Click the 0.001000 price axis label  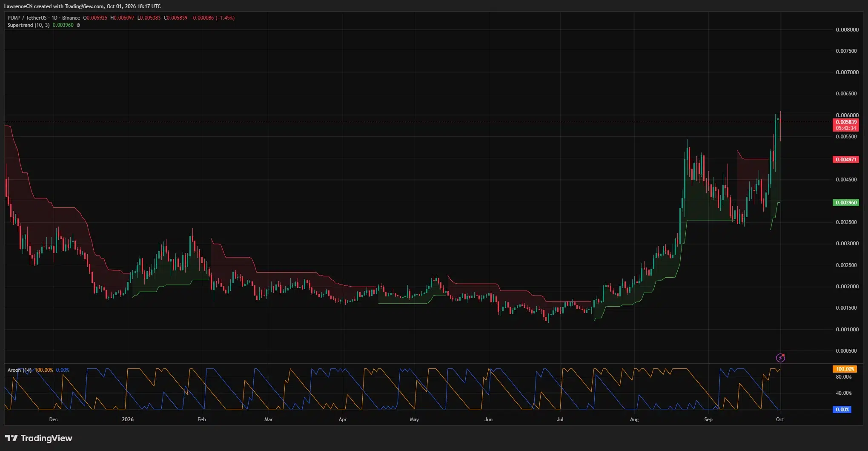pos(847,330)
